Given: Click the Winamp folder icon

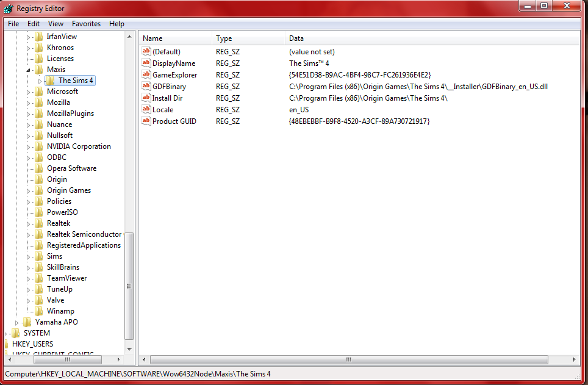Looking at the screenshot, I should [x=38, y=311].
